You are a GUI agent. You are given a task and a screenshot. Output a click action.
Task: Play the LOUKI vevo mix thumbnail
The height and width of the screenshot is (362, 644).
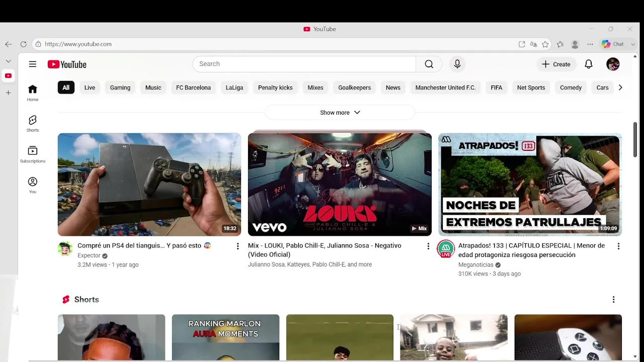click(340, 185)
